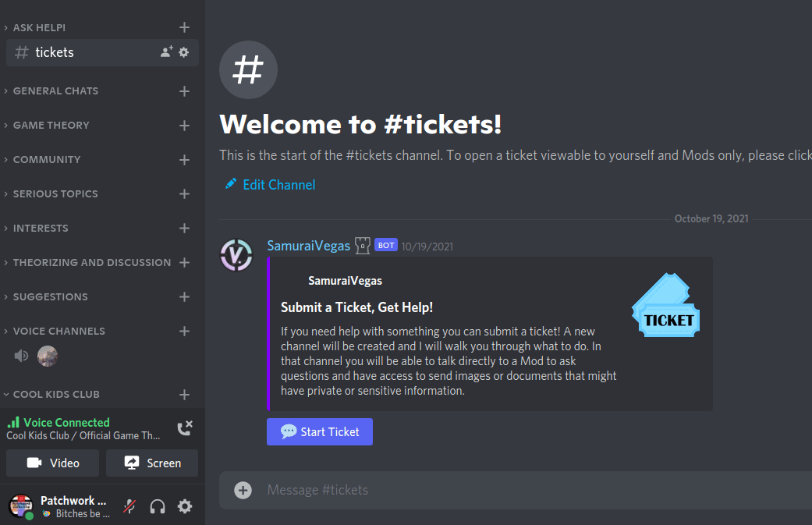The height and width of the screenshot is (525, 812).
Task: Select the tickets channel
Action: point(55,52)
